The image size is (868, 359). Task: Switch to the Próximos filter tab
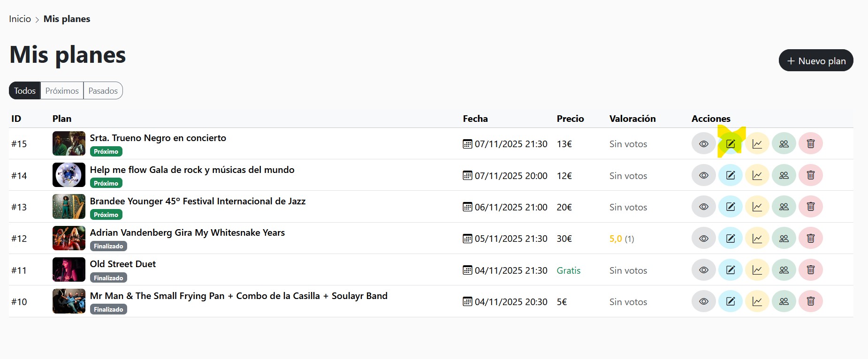tap(62, 91)
